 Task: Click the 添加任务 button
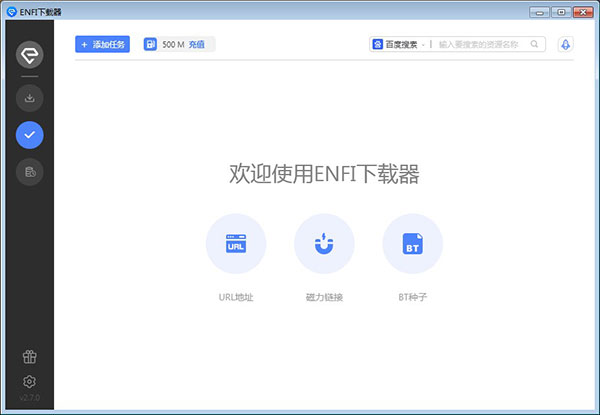click(103, 44)
